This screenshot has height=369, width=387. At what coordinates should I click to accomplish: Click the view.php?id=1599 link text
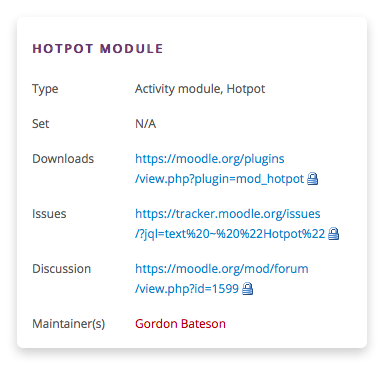pos(187,289)
